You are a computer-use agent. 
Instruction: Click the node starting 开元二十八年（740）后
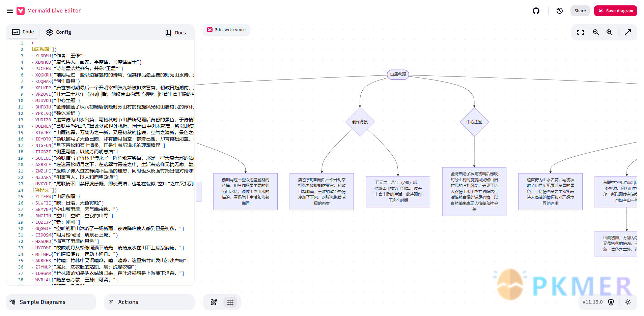coord(398,191)
